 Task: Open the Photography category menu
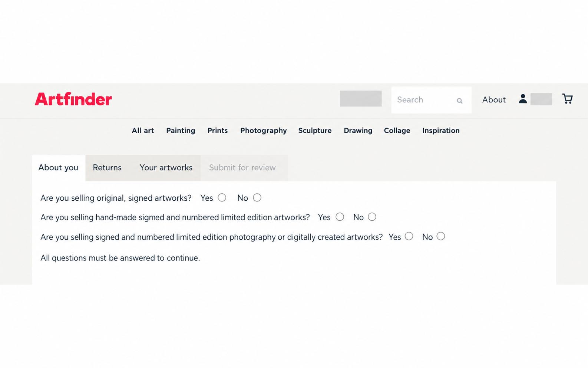(x=263, y=131)
